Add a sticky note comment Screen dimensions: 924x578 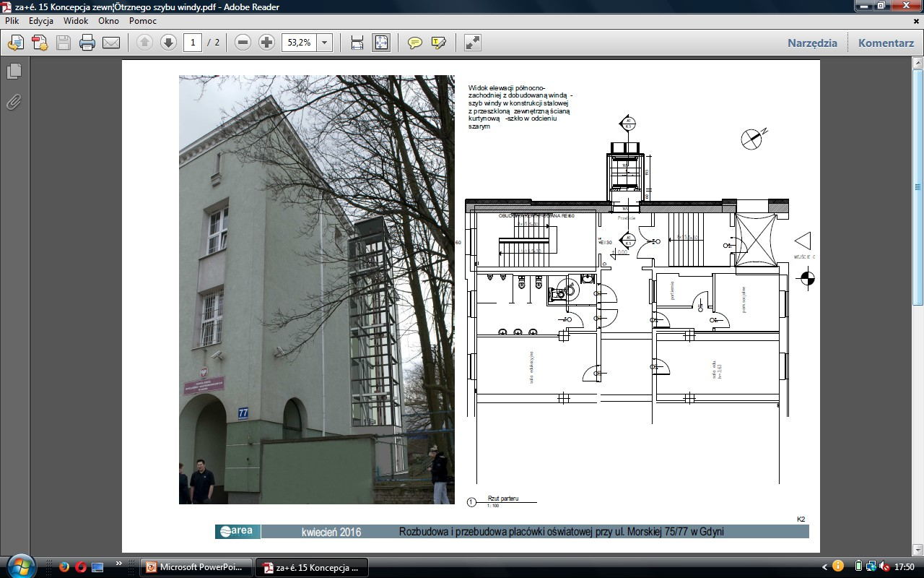[x=414, y=43]
